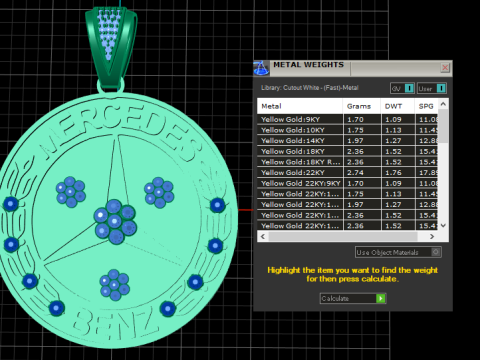Click the yellow 'Highlight the item' instruction text
The image size is (480, 360).
(352, 274)
